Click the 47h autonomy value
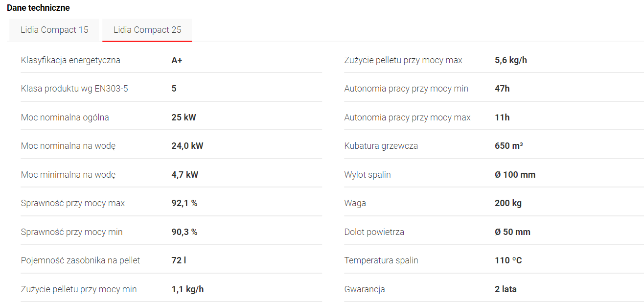This screenshot has height=304, width=644. (502, 89)
